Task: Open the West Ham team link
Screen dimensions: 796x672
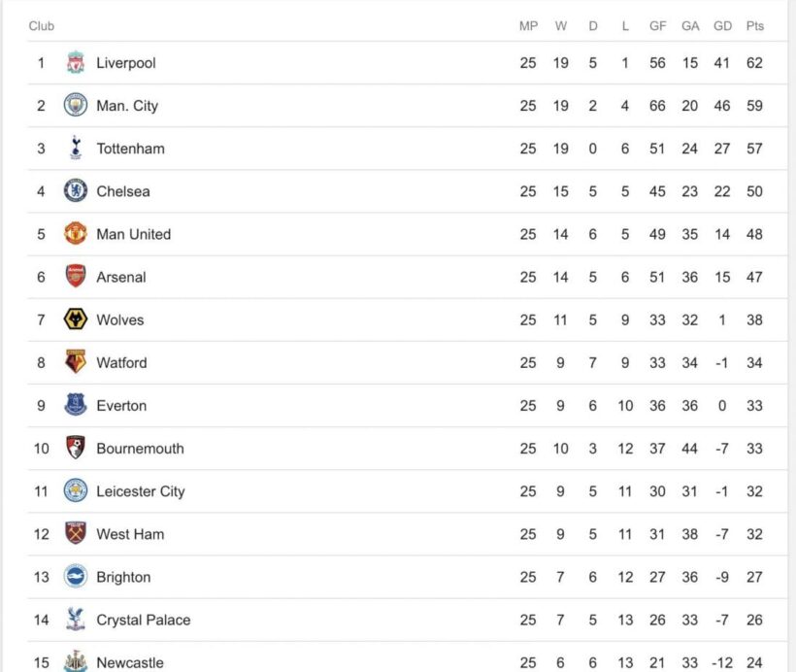Action: coord(130,534)
